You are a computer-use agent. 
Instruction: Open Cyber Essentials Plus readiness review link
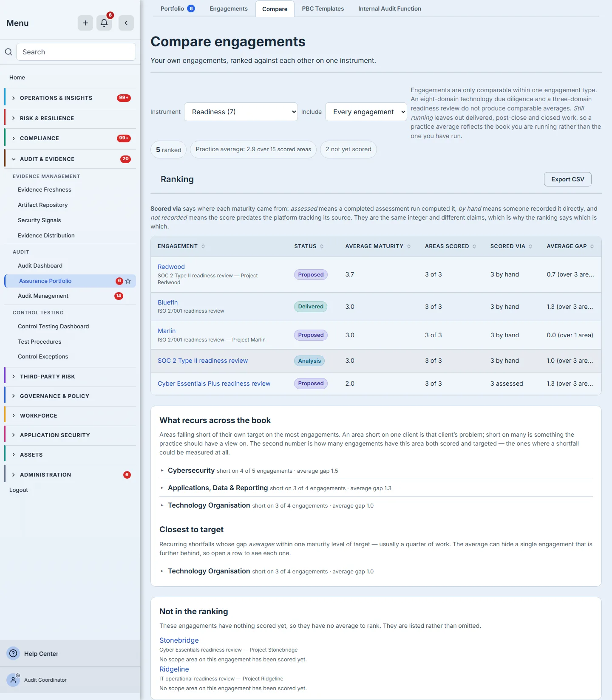coord(214,384)
